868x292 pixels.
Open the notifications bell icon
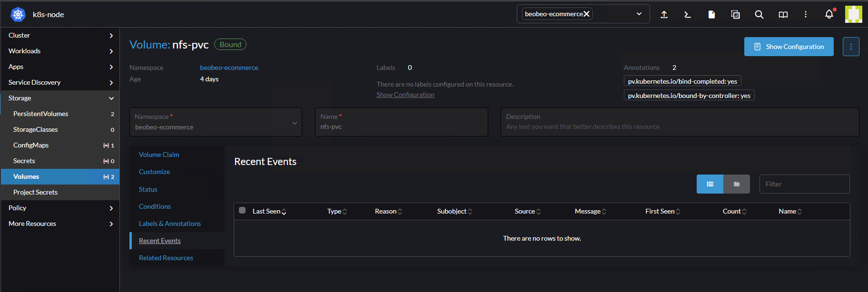tap(829, 14)
